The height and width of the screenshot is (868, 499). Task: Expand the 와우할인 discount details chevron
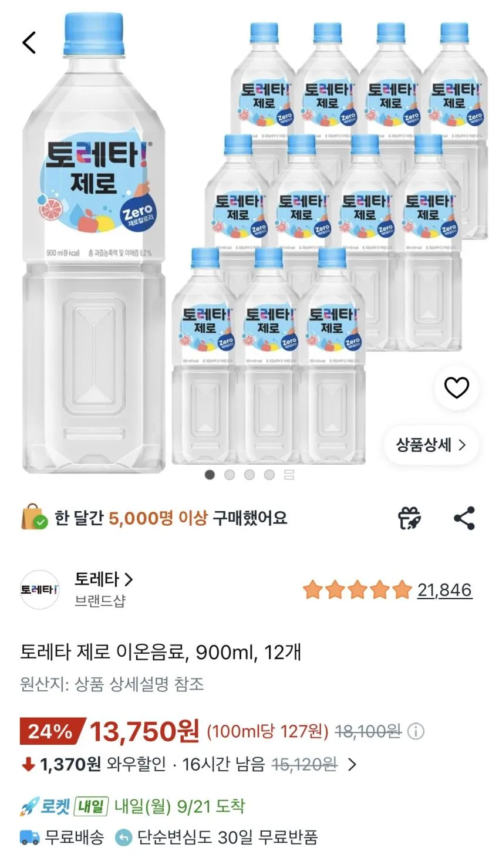[352, 764]
